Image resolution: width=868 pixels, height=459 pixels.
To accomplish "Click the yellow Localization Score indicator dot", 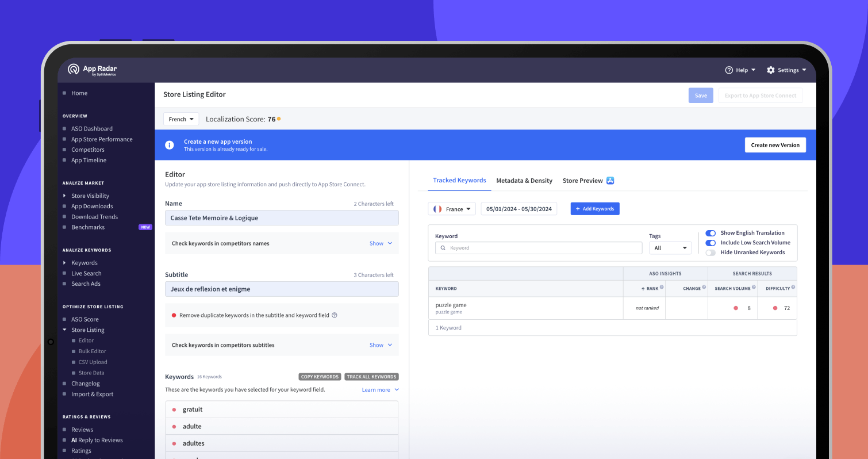I will point(279,119).
